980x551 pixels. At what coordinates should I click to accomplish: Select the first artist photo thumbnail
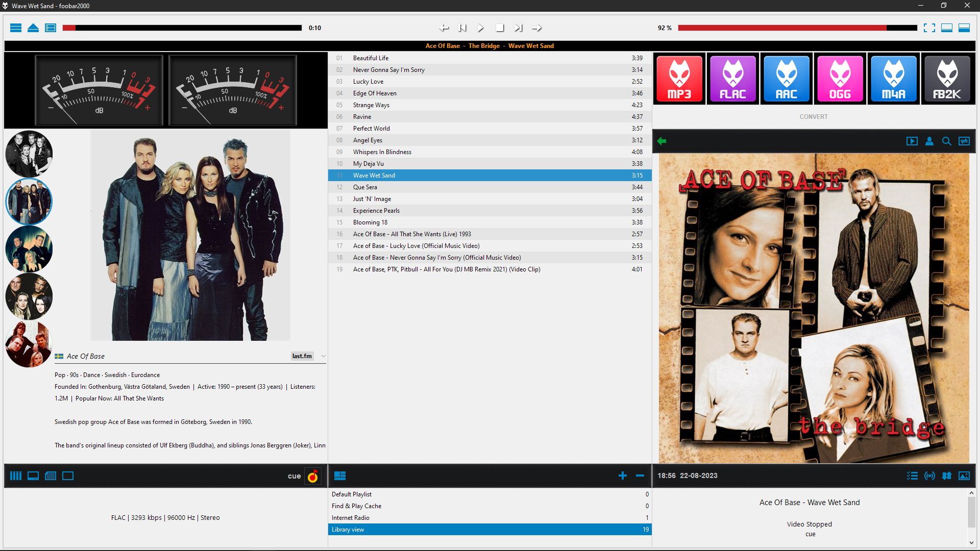pyautogui.click(x=29, y=154)
